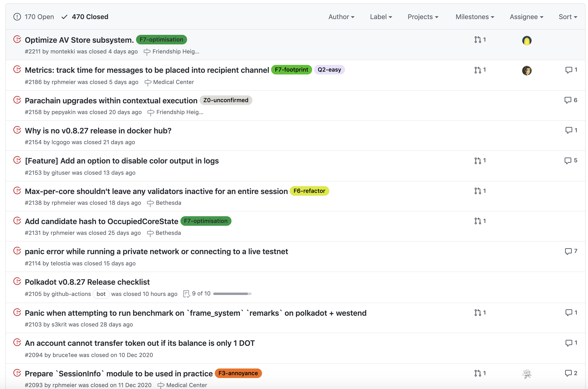The image size is (588, 389).
Task: Click assignee avatar on Metrics track time issue
Action: coord(526,71)
